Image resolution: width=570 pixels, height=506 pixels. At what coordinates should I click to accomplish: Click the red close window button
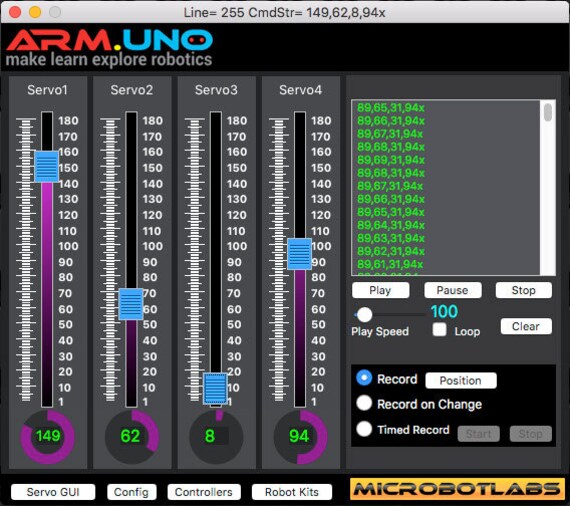15,12
